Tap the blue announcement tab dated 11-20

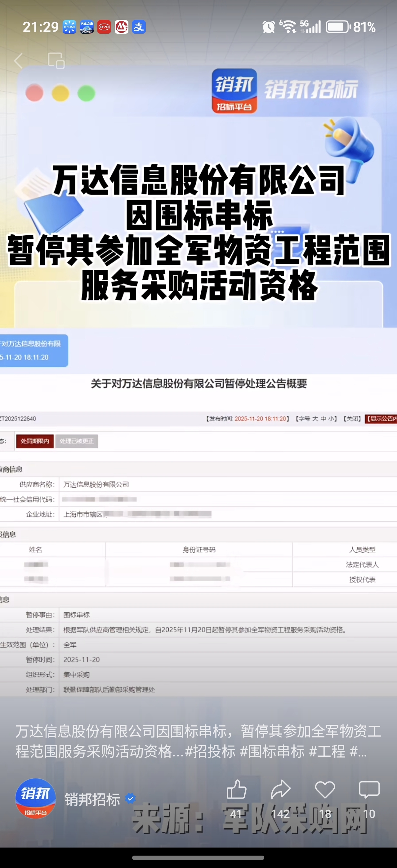(x=34, y=350)
